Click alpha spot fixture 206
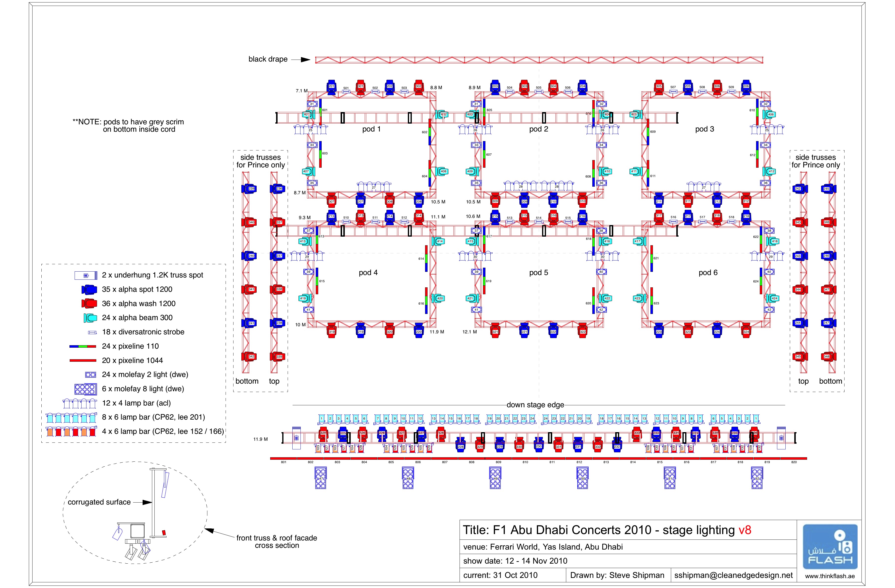This screenshot has height=588, width=895. point(746,87)
